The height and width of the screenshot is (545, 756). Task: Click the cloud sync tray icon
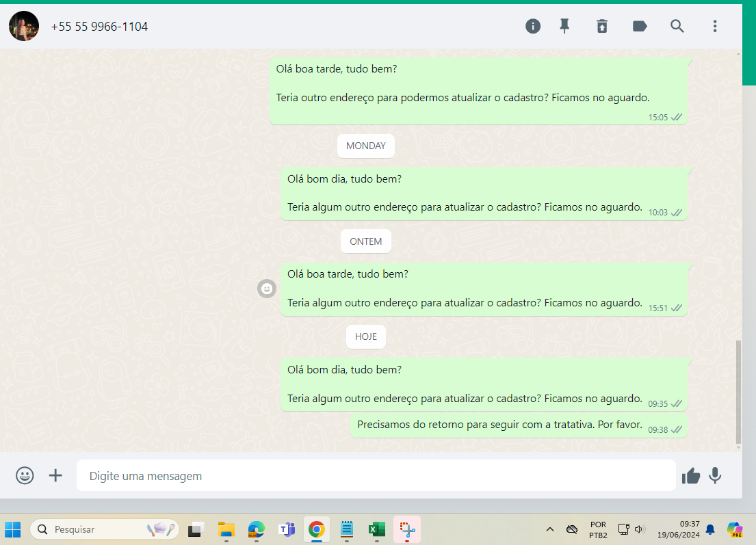(x=572, y=529)
